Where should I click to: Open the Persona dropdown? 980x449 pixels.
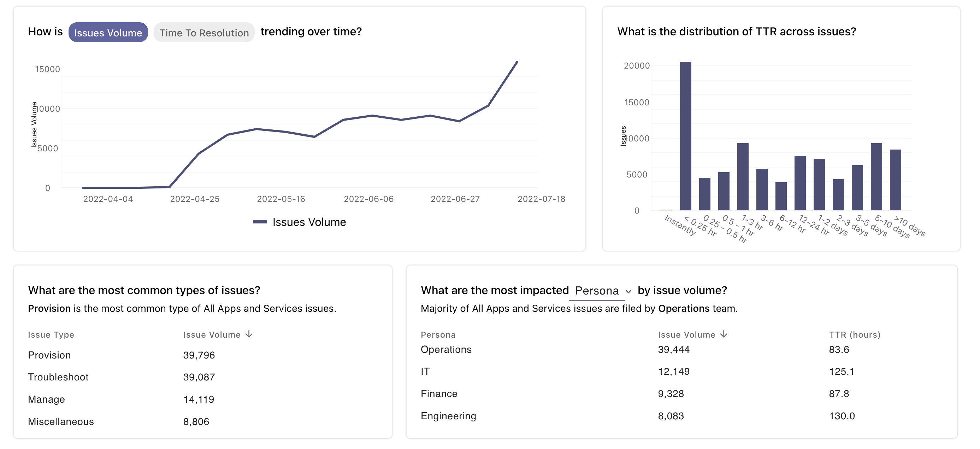(x=597, y=291)
